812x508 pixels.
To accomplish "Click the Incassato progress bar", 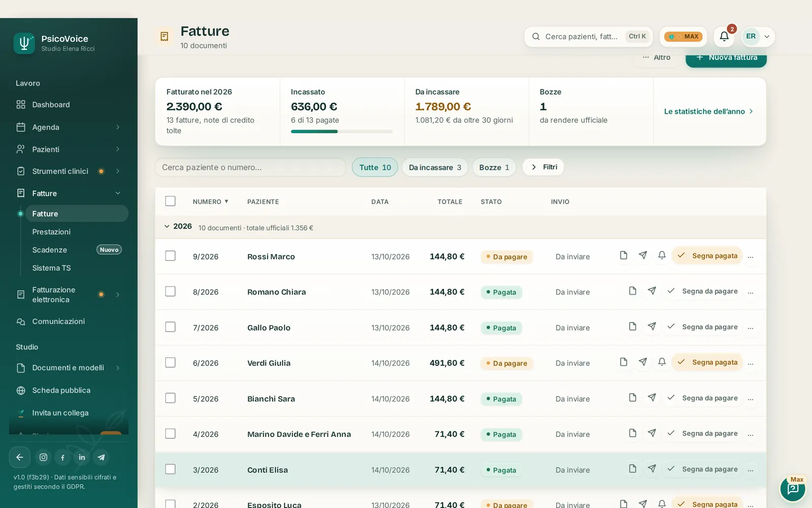I will coord(342,132).
